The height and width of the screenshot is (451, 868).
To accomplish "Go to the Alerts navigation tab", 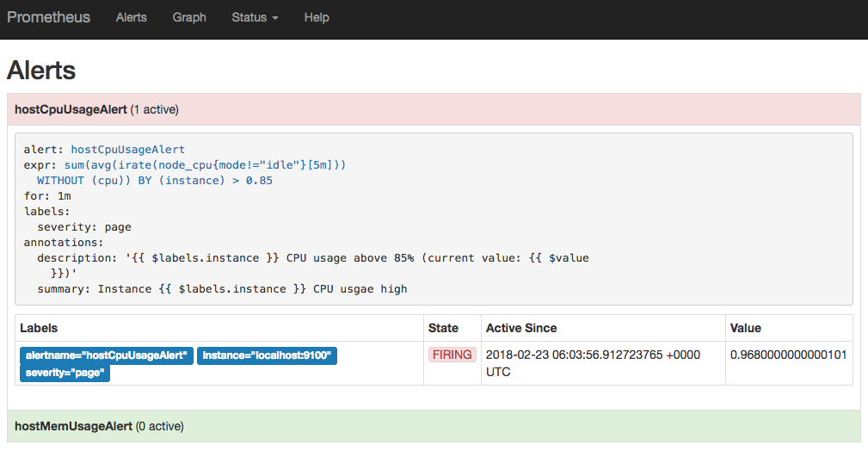I will pyautogui.click(x=131, y=17).
